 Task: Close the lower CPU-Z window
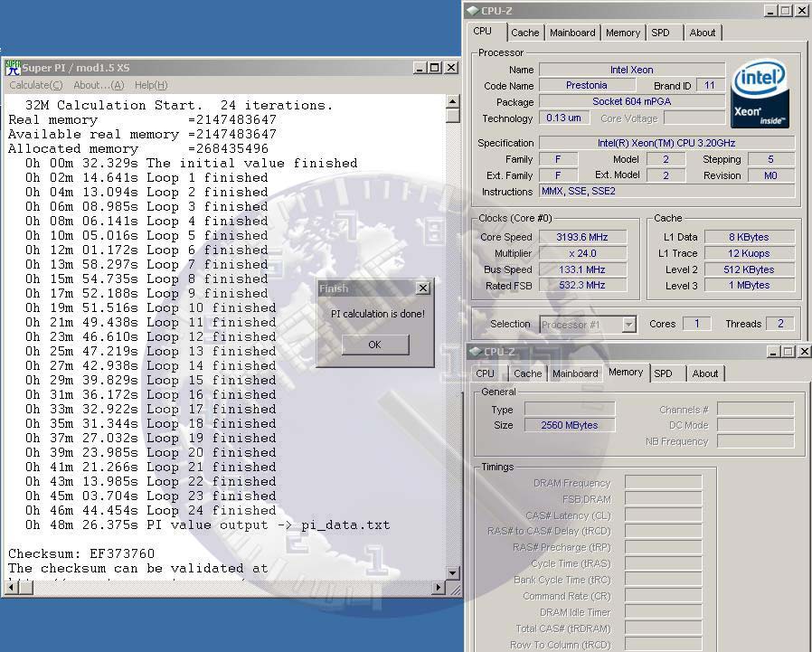point(804,352)
